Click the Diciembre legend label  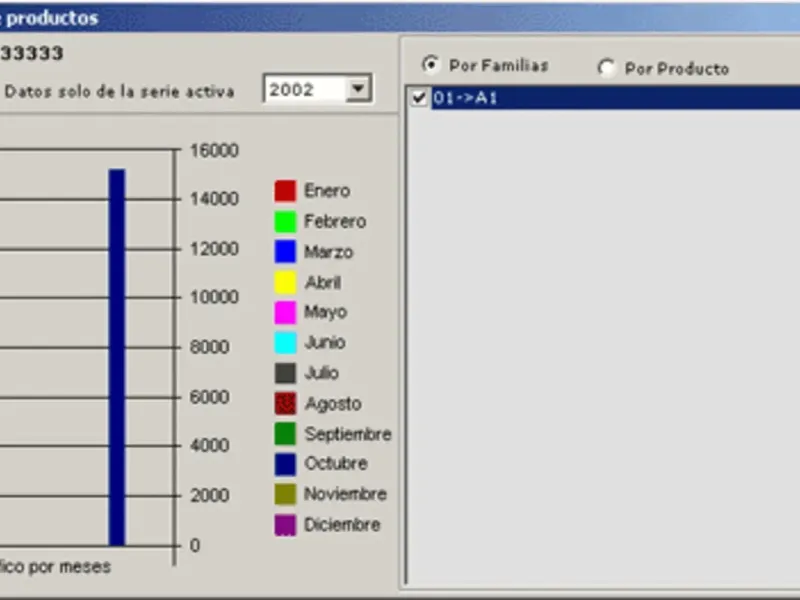342,524
